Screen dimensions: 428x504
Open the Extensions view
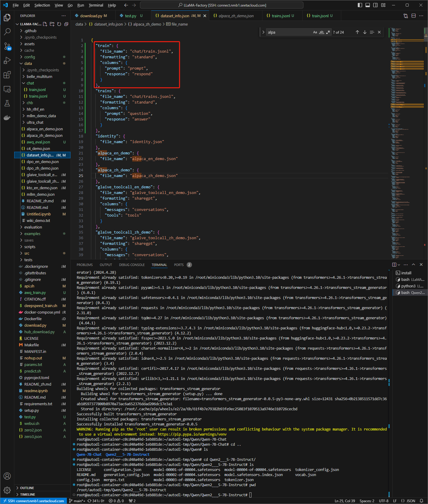pos(7,75)
